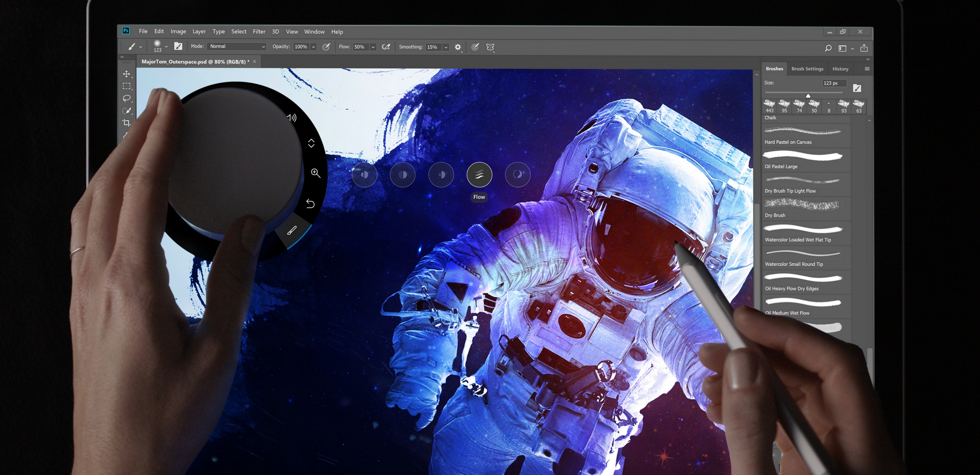Select the Move tool
This screenshot has height=475, width=980.
pyautogui.click(x=126, y=74)
